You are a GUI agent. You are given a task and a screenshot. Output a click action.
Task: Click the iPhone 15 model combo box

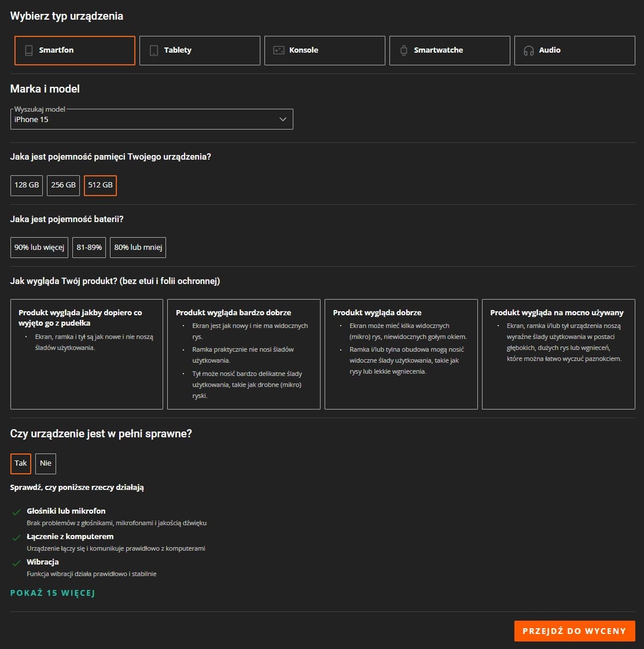click(145, 119)
